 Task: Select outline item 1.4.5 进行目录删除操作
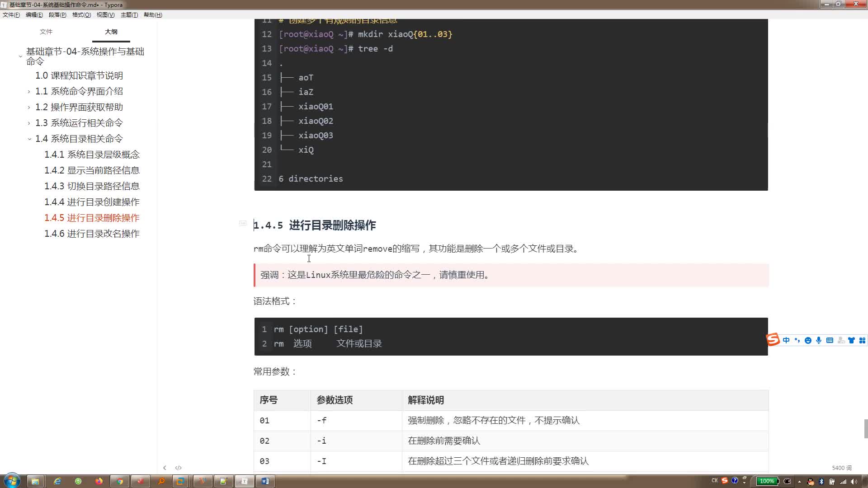coord(92,218)
